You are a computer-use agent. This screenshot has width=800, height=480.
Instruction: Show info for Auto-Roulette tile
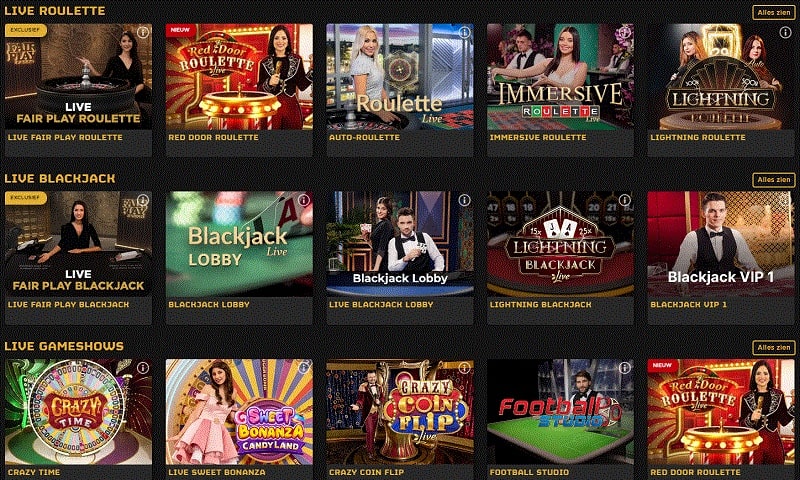464,32
